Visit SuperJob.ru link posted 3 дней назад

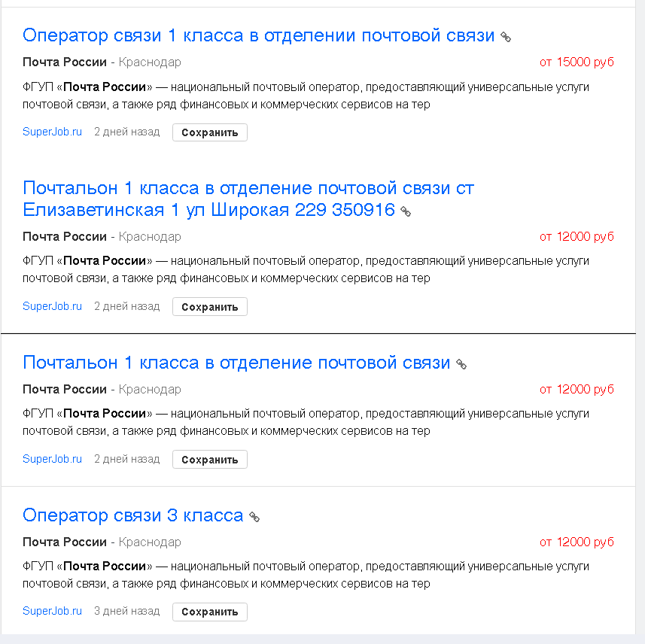click(x=52, y=611)
